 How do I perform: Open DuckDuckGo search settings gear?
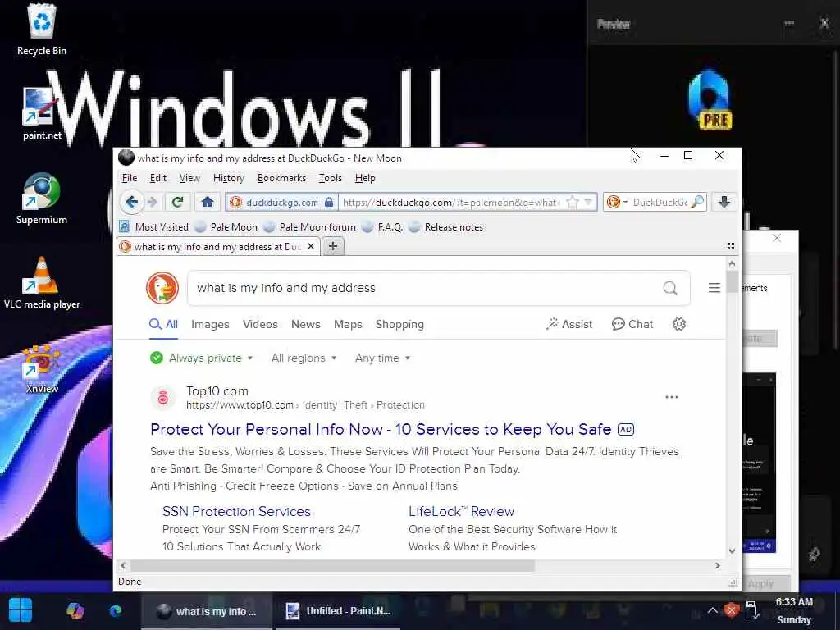[678, 324]
